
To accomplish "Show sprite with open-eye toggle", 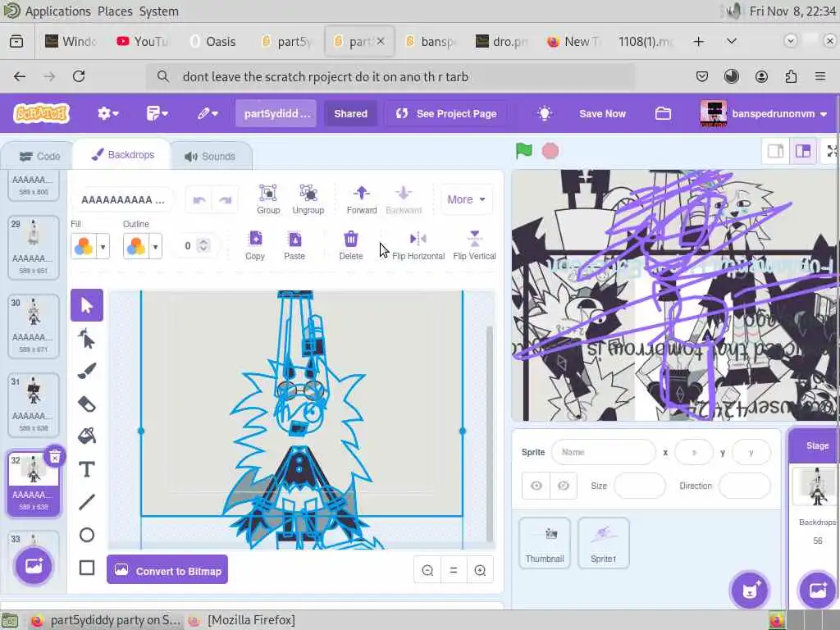I will click(536, 486).
